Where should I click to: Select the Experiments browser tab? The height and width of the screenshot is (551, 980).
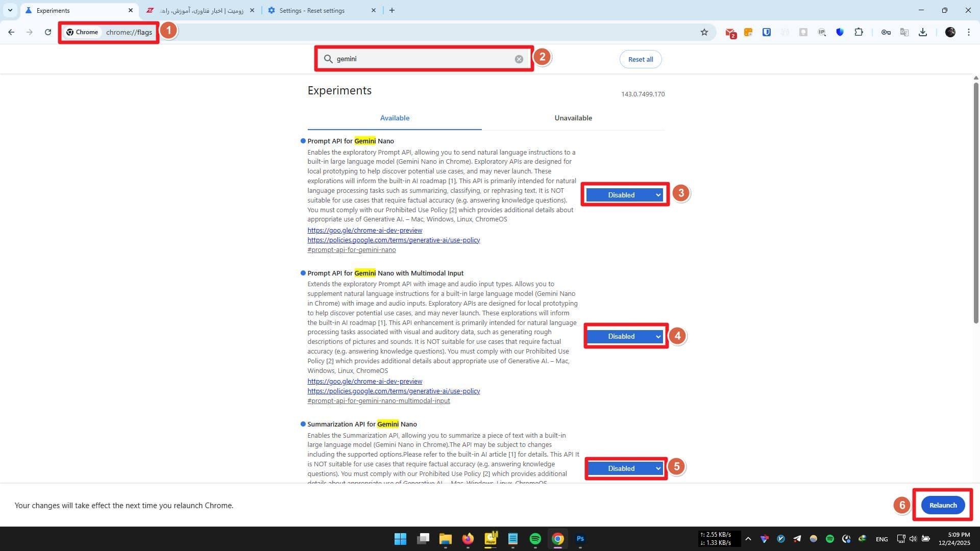pos(79,10)
